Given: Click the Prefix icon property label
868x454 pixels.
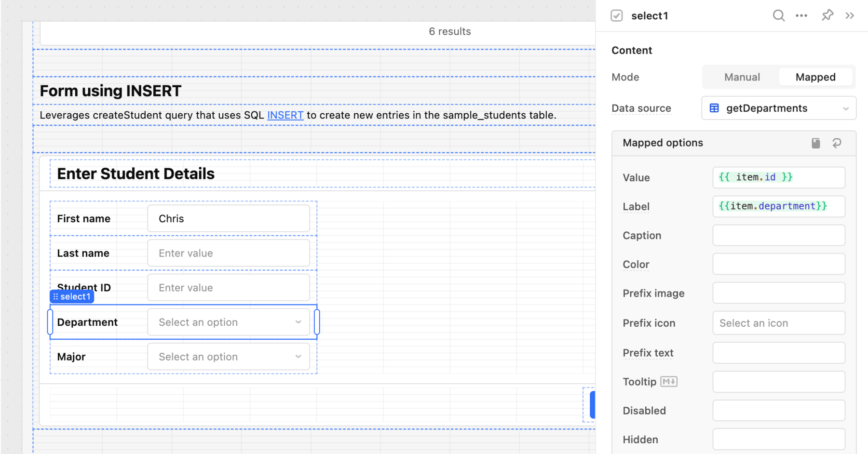Looking at the screenshot, I should pos(649,323).
